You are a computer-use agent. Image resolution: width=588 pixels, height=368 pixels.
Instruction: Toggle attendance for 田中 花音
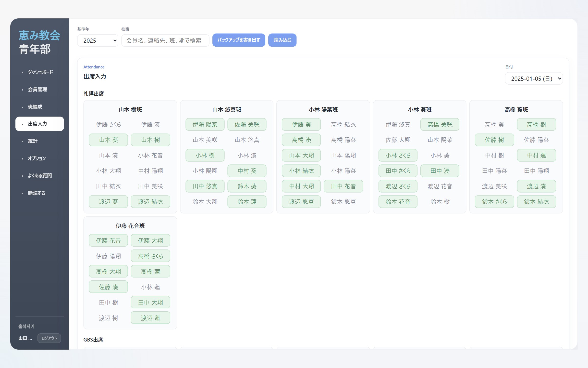point(343,186)
